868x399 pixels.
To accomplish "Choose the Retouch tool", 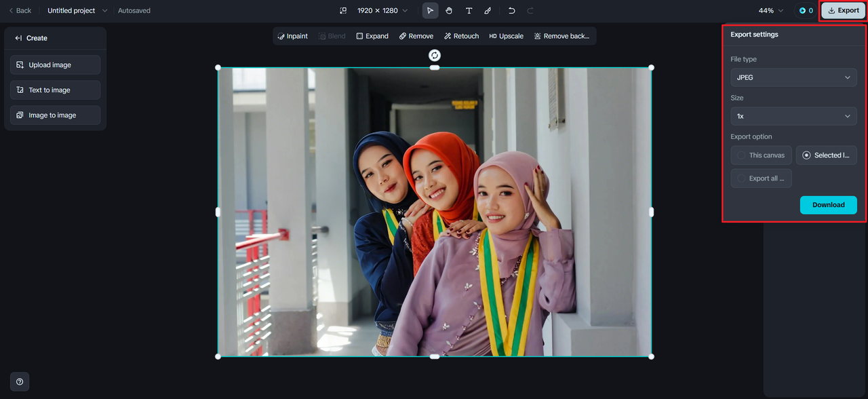I will coord(461,36).
